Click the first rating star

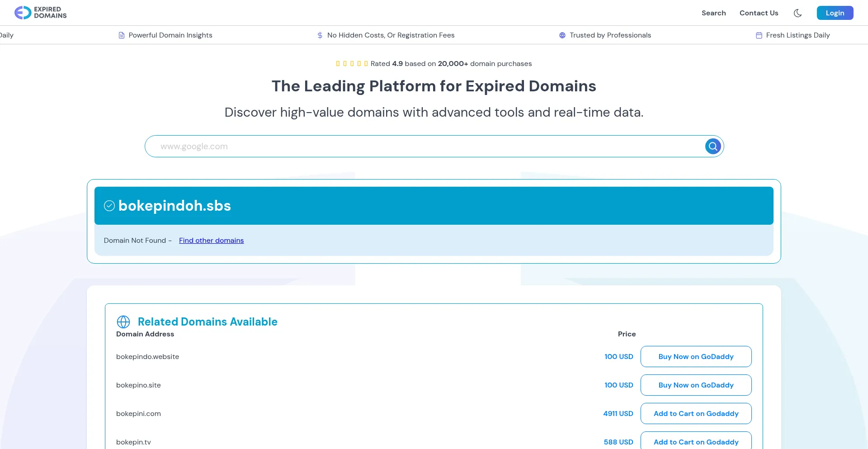coord(338,64)
